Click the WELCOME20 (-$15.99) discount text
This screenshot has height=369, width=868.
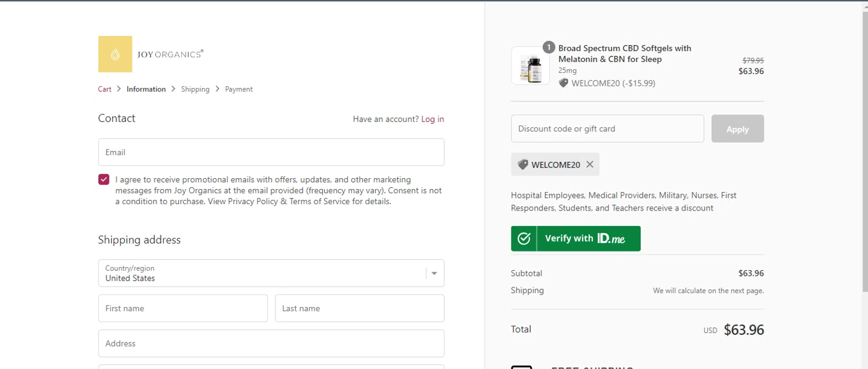[x=613, y=83]
